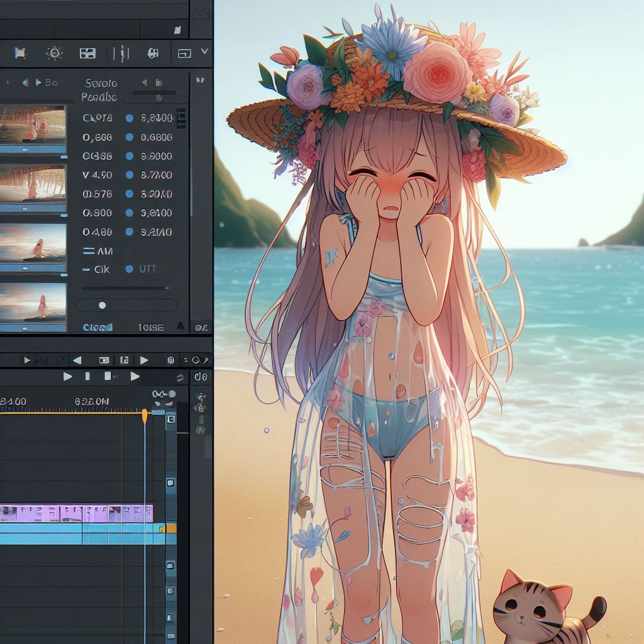The height and width of the screenshot is (644, 644).
Task: Click the split divider icon in toolbar
Action: [x=120, y=53]
